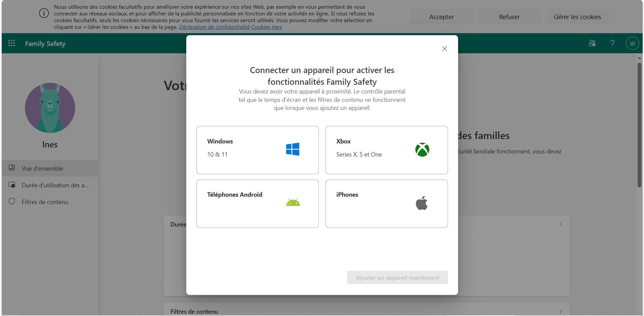644x316 pixels.
Task: Select the Téléphones Android card
Action: (257, 204)
